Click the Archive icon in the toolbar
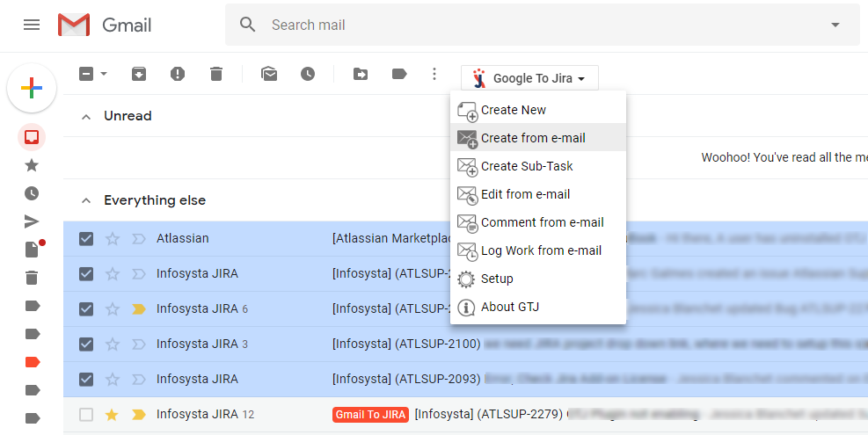This screenshot has height=435, width=868. coord(139,75)
